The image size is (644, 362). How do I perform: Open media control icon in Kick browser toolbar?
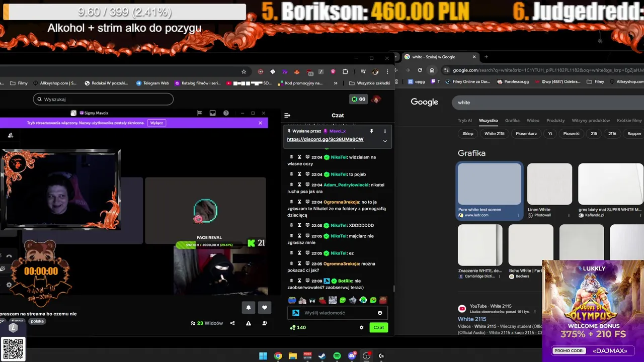pos(363,71)
